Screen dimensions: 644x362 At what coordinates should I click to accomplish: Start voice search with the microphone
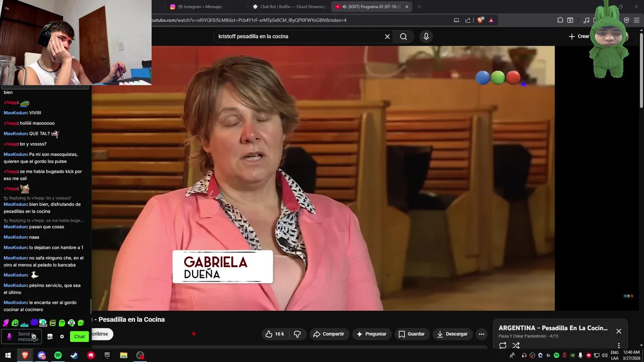point(426,36)
